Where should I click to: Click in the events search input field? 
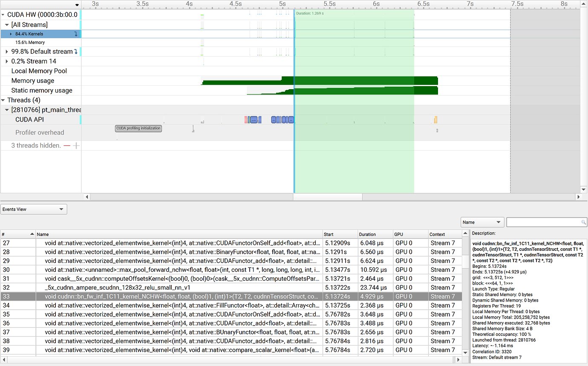pyautogui.click(x=543, y=222)
